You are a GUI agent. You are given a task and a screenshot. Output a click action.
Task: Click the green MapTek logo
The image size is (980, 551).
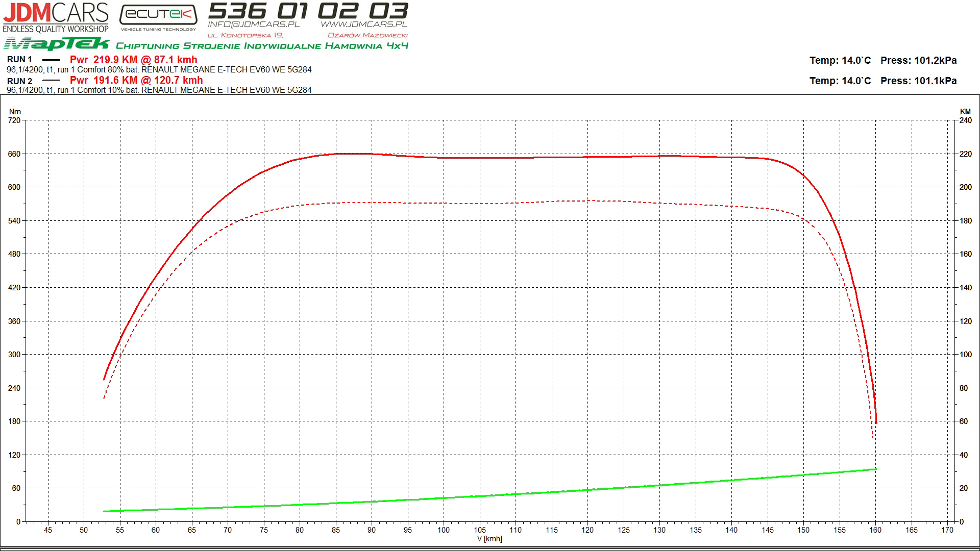coord(57,44)
